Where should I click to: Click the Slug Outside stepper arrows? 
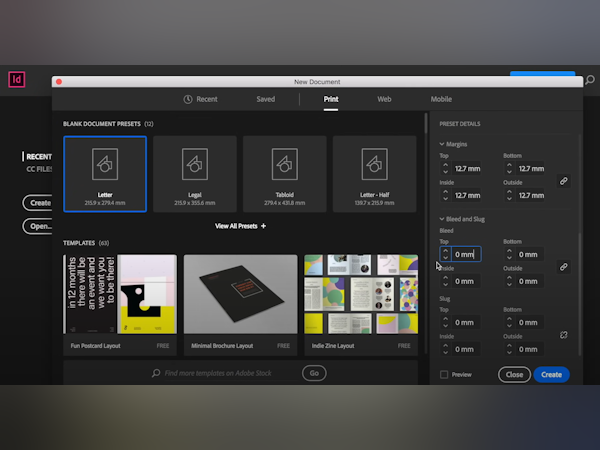pos(509,349)
